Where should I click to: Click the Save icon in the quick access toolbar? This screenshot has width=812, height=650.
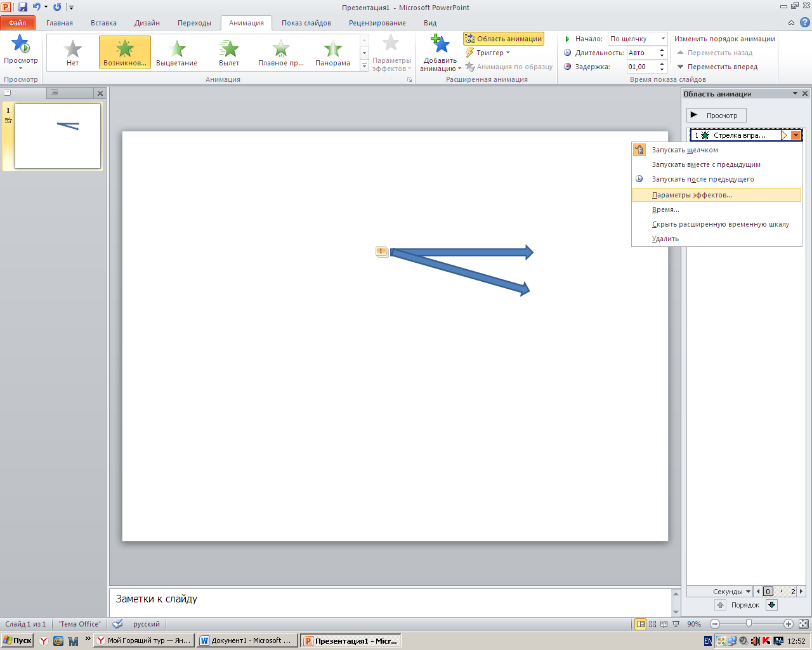(x=23, y=7)
